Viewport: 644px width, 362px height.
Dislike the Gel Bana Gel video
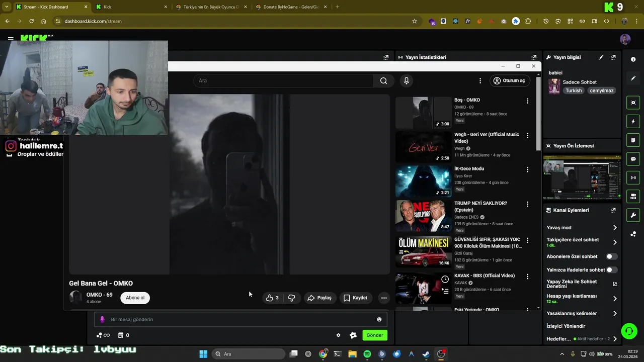click(x=292, y=298)
